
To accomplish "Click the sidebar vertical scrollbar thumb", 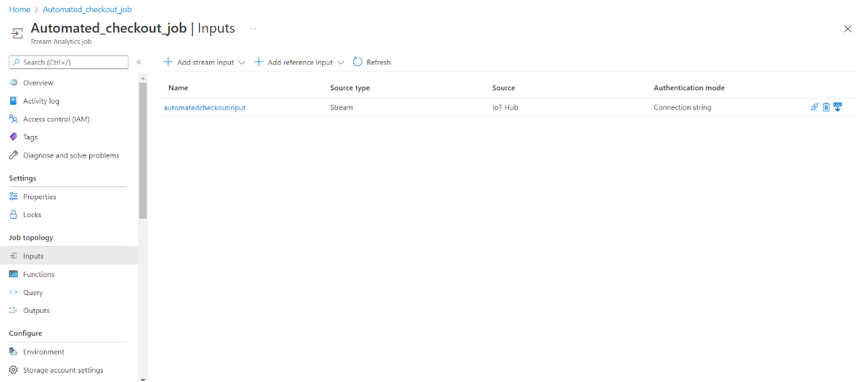I will coord(143,150).
